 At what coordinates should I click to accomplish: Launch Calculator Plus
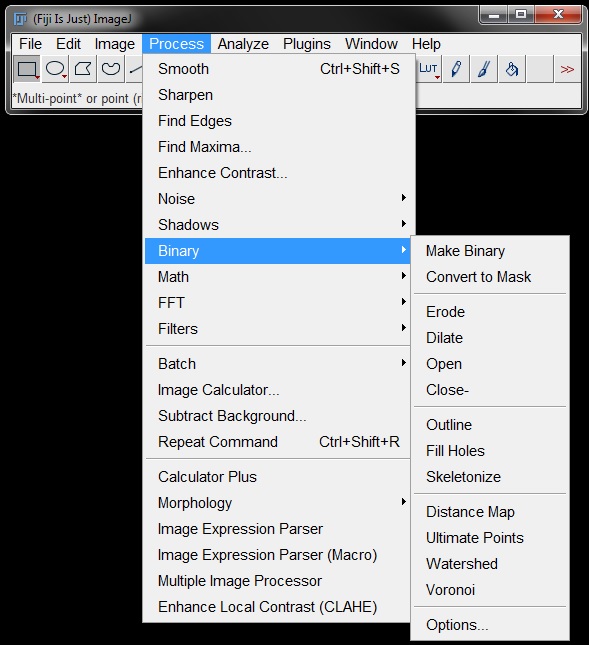278,477
